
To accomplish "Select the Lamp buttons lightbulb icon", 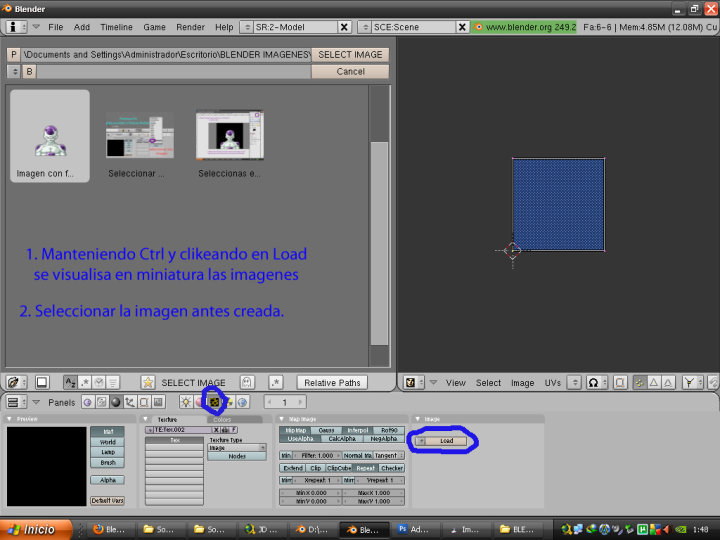I will (186, 403).
